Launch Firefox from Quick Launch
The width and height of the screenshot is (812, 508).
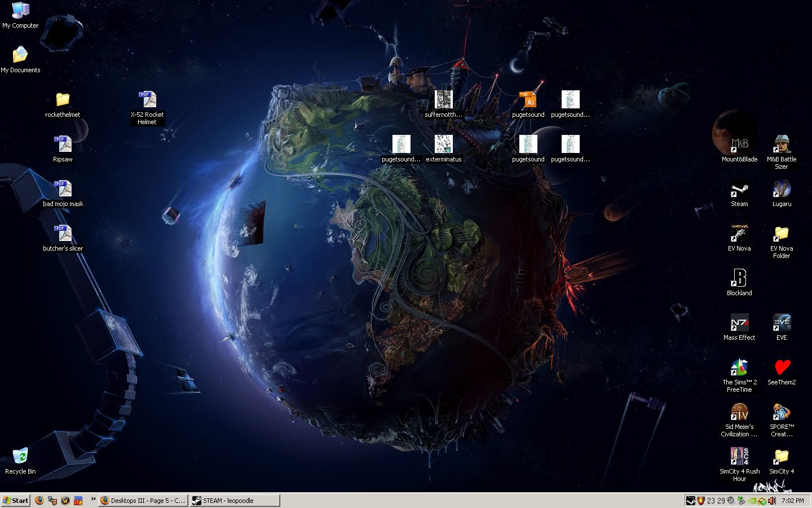[39, 501]
